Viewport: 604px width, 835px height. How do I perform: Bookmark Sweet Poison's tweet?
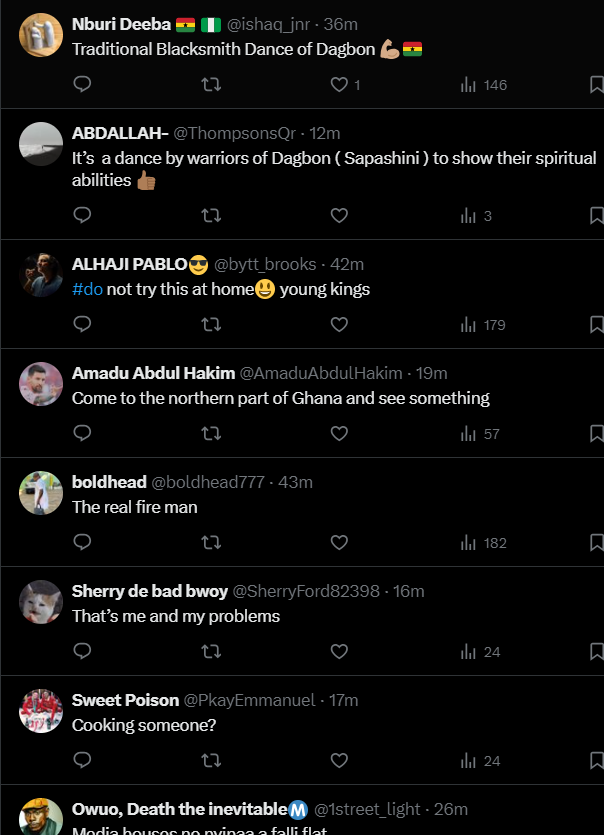pos(596,760)
